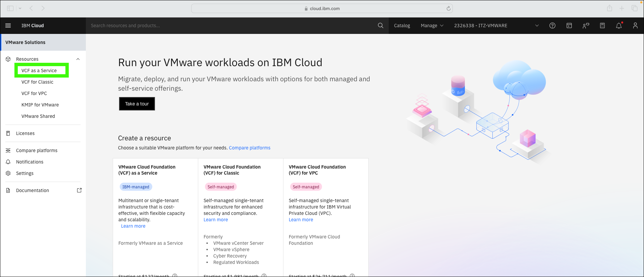Click the cloud.ibm.com address bar

322,8
